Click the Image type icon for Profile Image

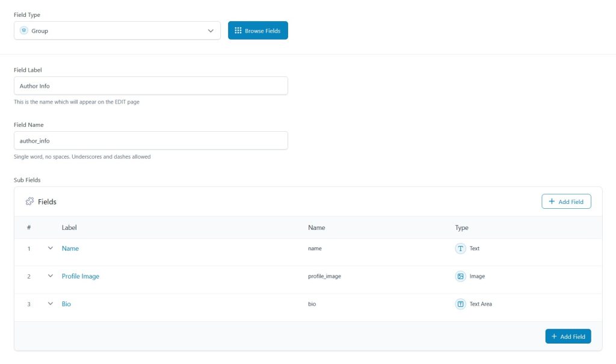tap(460, 276)
